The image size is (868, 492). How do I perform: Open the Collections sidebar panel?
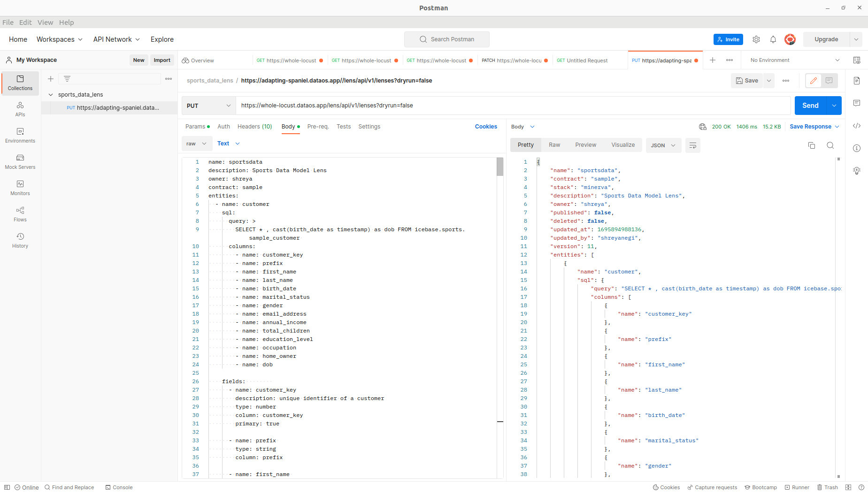tap(20, 83)
